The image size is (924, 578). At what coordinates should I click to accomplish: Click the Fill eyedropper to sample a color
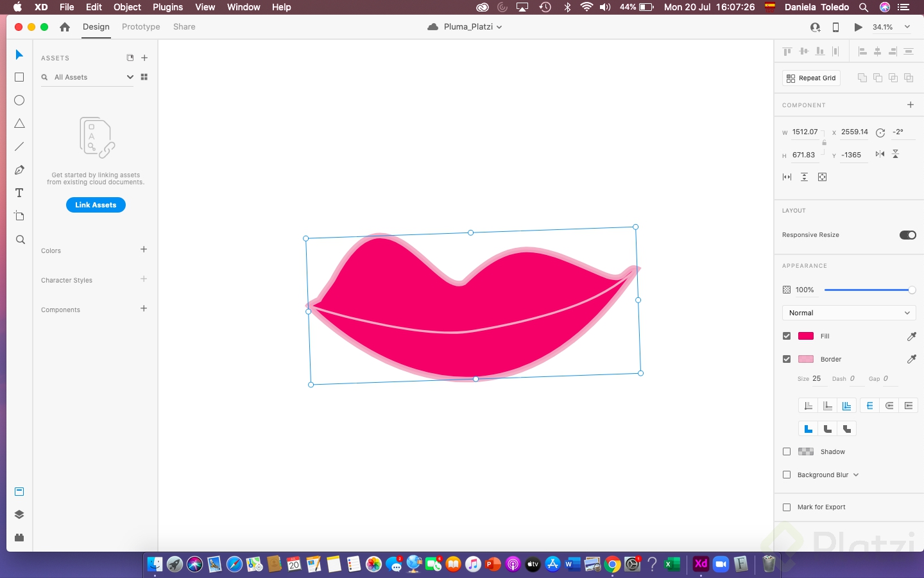[x=912, y=336]
